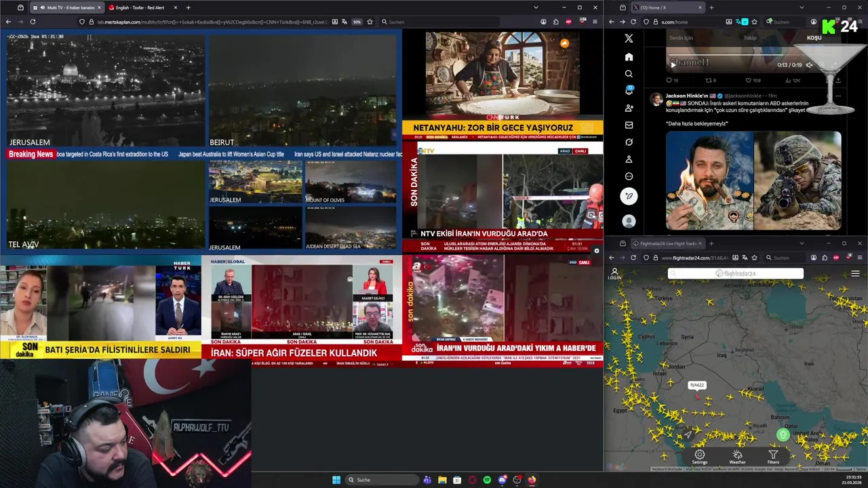Open X notifications bell with 12 badge
Viewport: 868px width, 488px height.
coord(629,91)
